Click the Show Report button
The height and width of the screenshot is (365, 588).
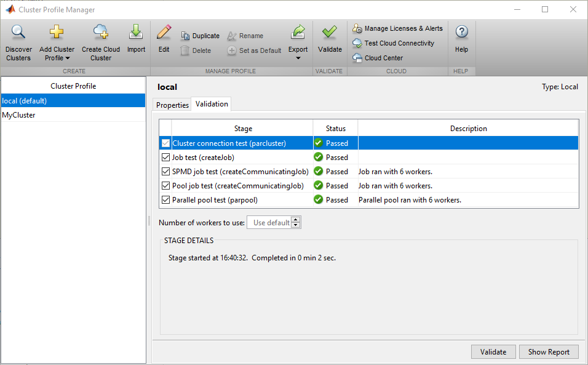tap(549, 351)
